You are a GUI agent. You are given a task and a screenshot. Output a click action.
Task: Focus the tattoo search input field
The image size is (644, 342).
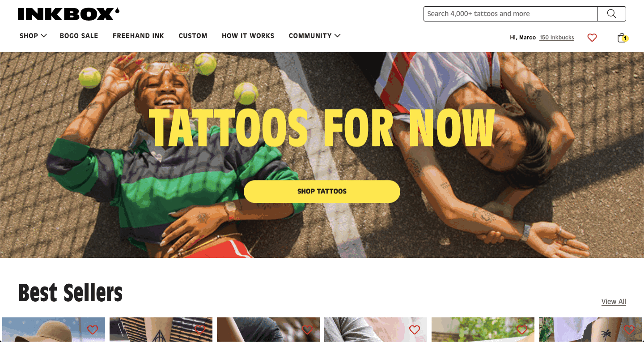(511, 14)
